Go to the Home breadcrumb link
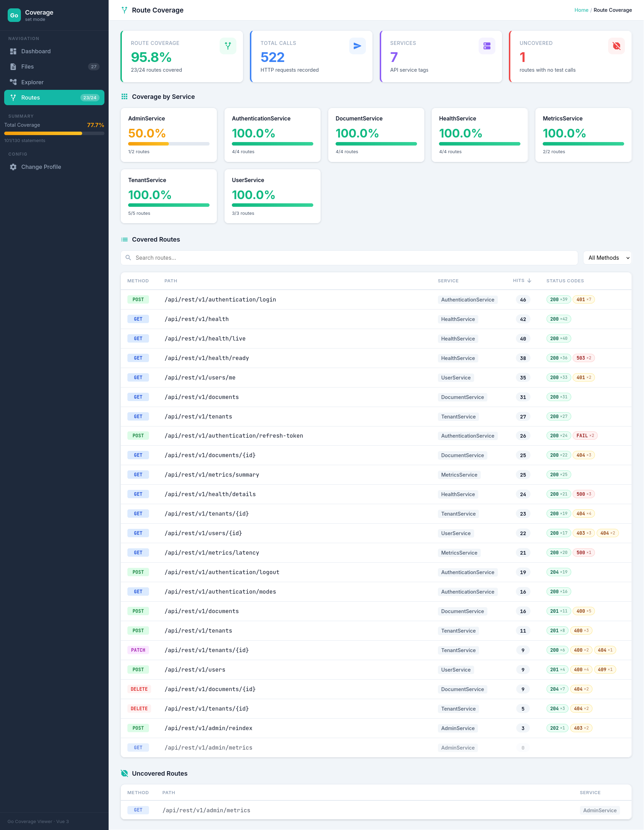 (581, 10)
